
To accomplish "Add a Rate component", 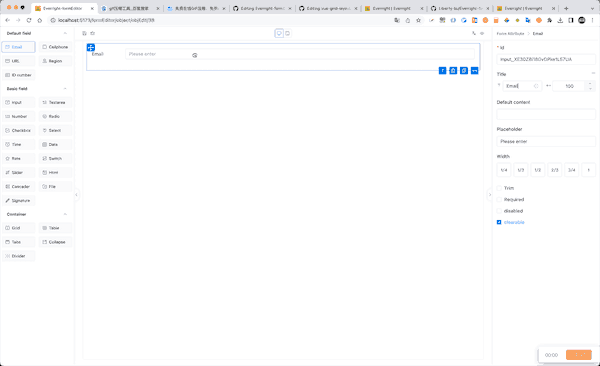I will 18,158.
